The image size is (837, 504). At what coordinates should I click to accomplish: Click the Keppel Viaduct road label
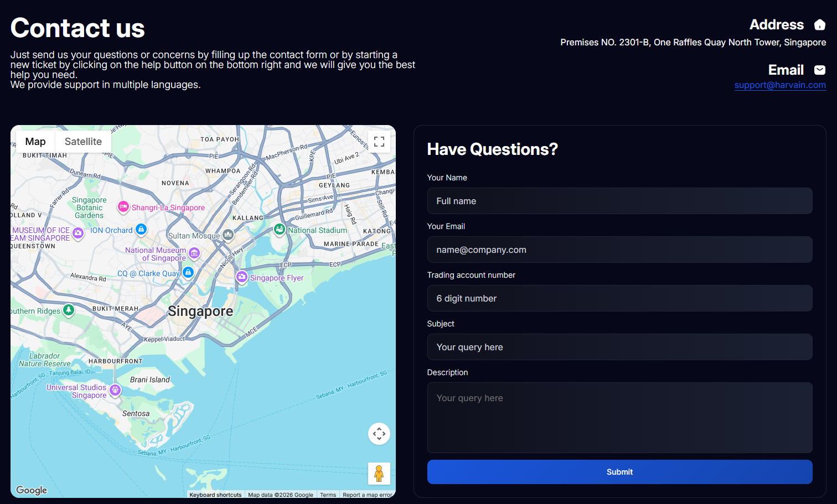coord(164,339)
